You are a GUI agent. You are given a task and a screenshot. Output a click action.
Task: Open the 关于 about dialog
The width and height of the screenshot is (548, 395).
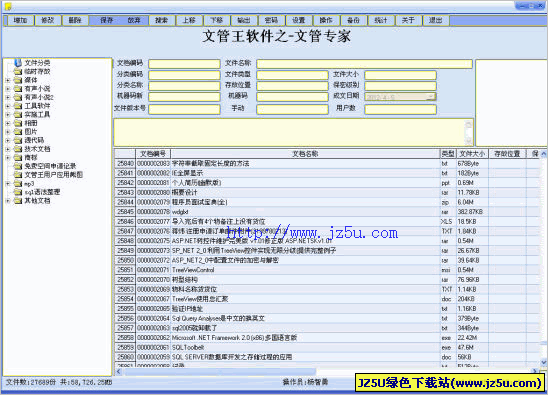[x=408, y=21]
